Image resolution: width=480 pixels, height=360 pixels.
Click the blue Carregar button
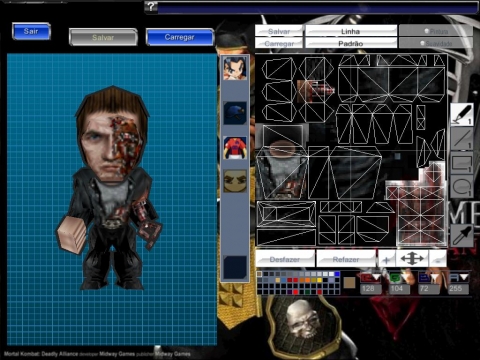pos(180,37)
